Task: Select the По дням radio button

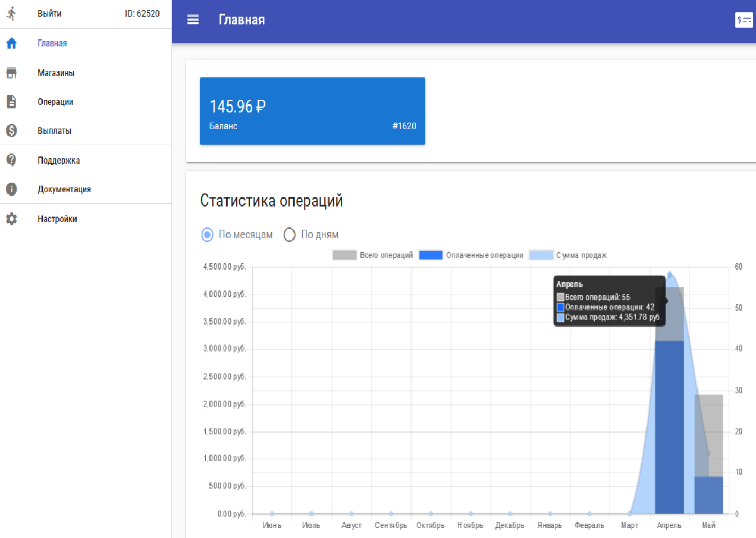Action: click(290, 234)
